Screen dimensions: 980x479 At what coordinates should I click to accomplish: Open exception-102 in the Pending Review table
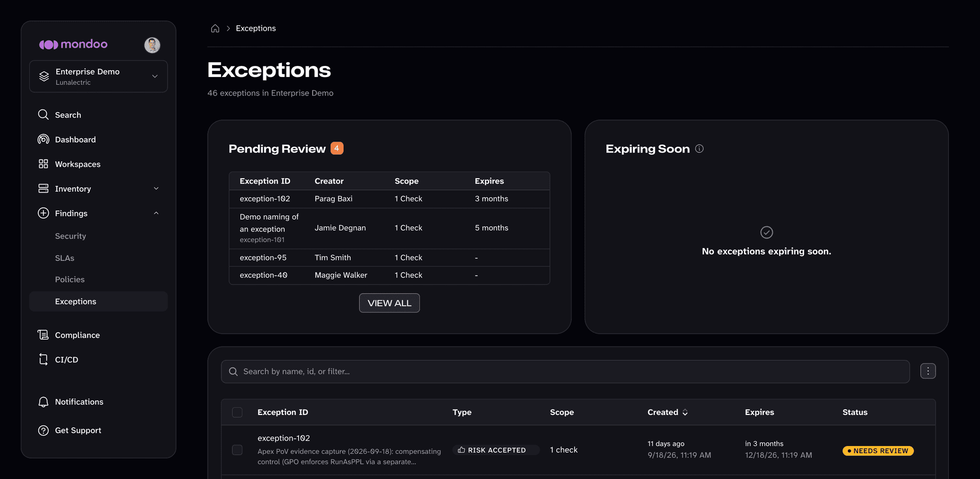[390, 199]
